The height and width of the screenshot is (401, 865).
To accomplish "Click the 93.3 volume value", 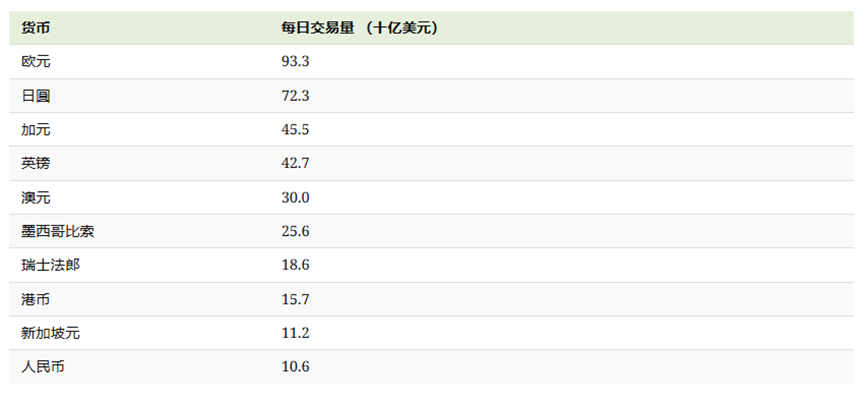I will (x=295, y=61).
